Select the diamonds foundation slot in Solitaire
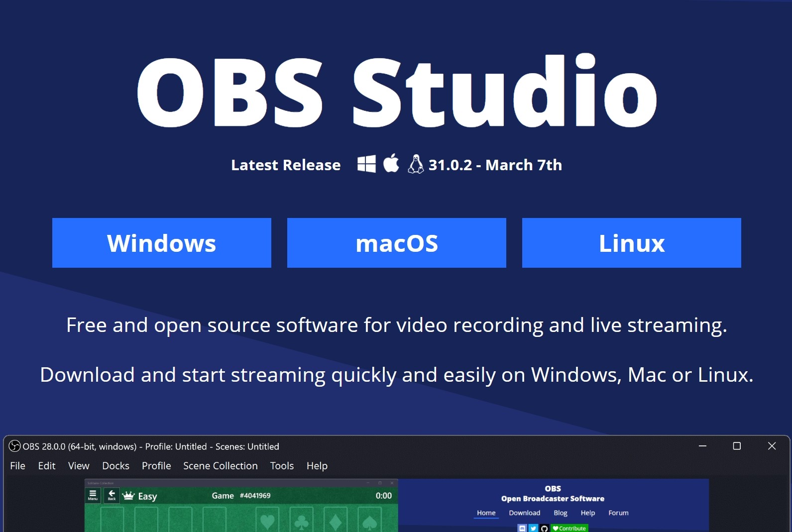This screenshot has height=532, width=792. coord(336,520)
